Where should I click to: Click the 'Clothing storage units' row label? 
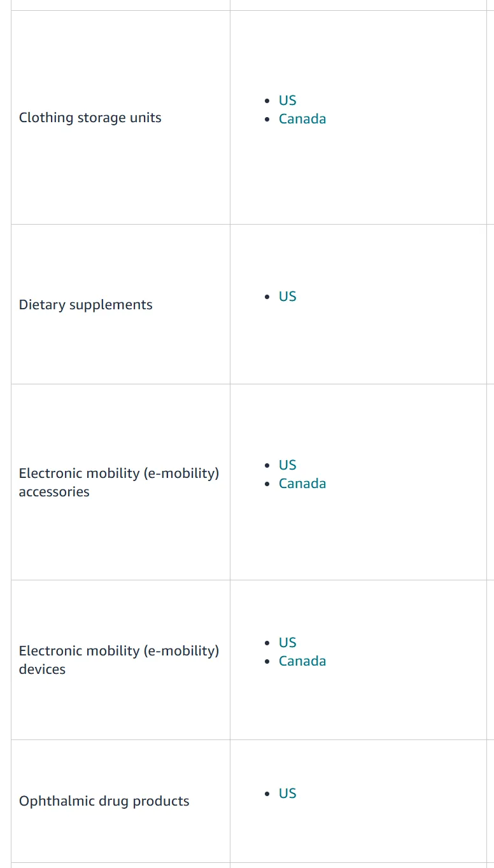pos(90,118)
